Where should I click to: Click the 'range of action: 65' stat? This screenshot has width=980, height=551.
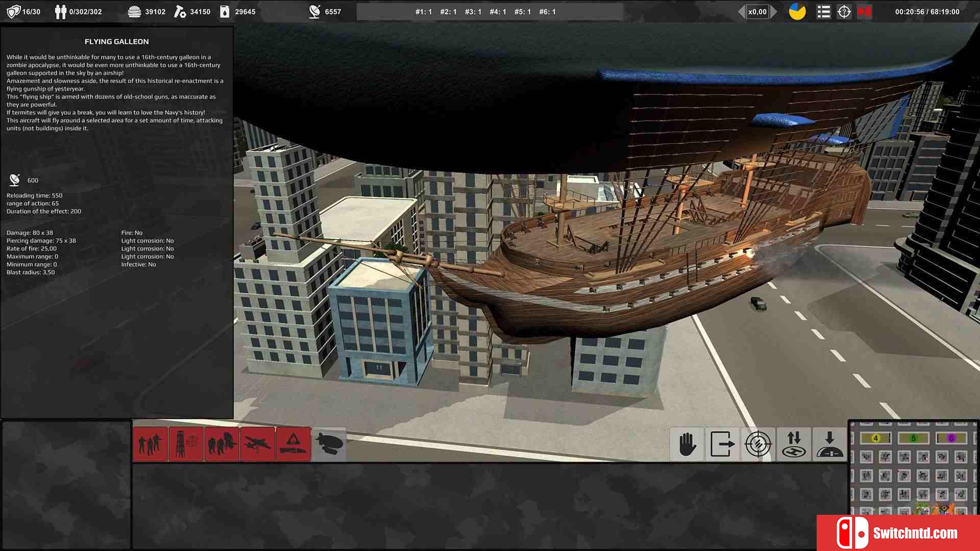[x=33, y=203]
